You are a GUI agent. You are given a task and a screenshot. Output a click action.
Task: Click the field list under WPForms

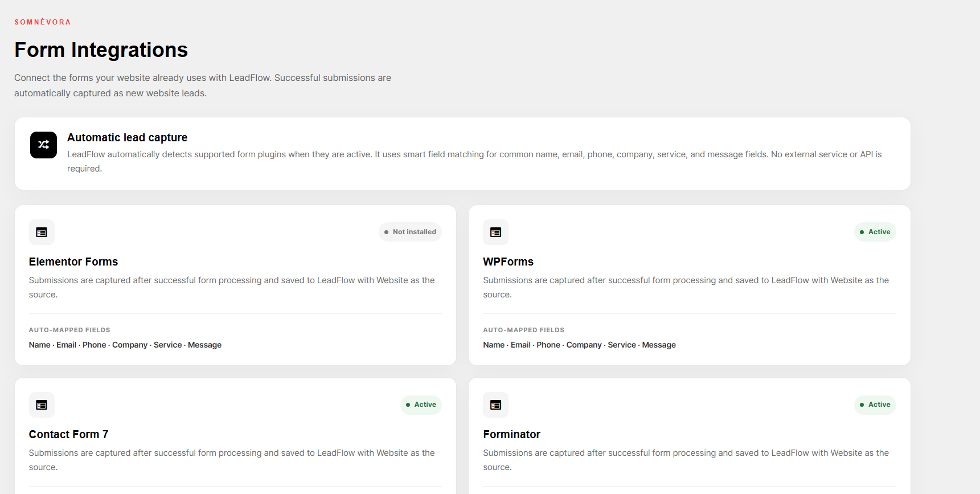[579, 345]
